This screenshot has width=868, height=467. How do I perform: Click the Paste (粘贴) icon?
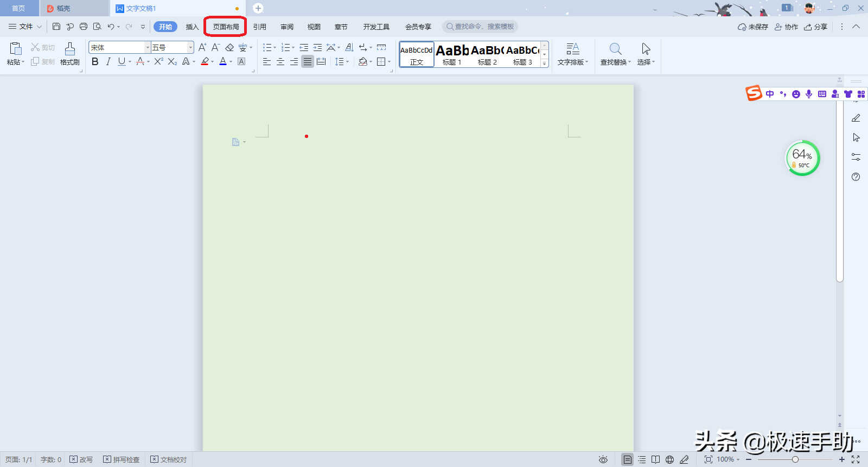[x=16, y=48]
